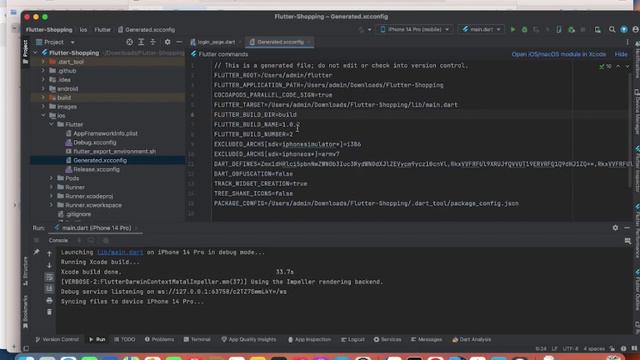This screenshot has width=640, height=360.
Task: Open the Dart Analysis tool window tab
Action: tap(471, 340)
